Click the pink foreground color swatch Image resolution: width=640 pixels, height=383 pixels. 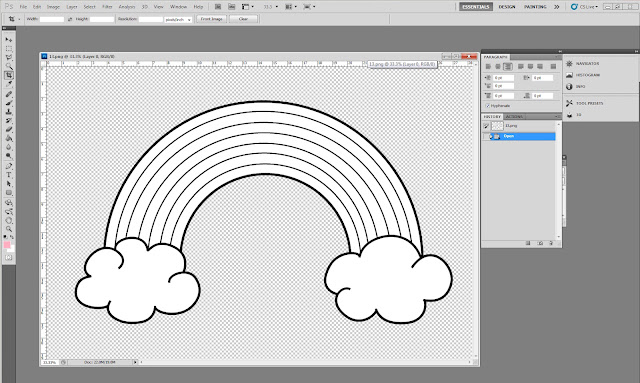(7, 245)
